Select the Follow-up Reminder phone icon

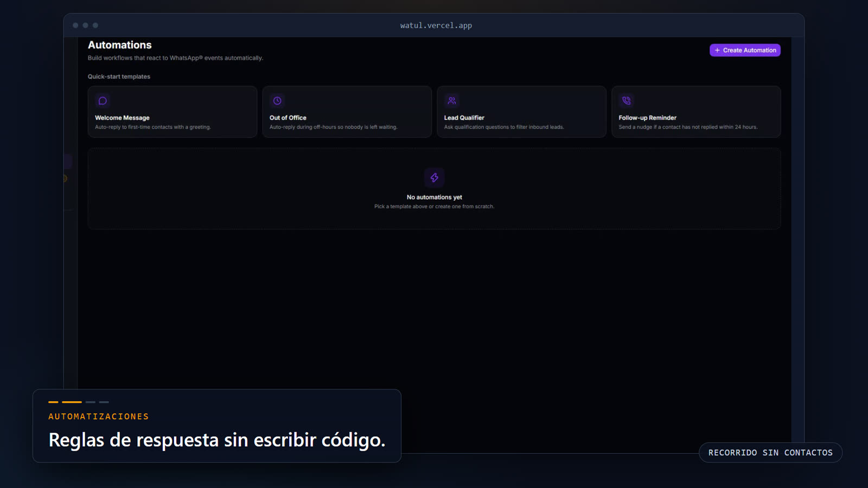pos(627,101)
